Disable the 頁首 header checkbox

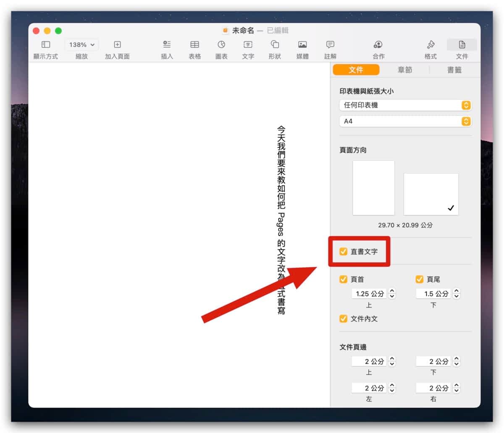[344, 279]
